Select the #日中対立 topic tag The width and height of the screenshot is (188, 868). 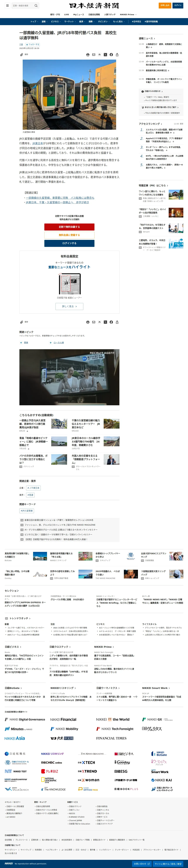pos(136,22)
